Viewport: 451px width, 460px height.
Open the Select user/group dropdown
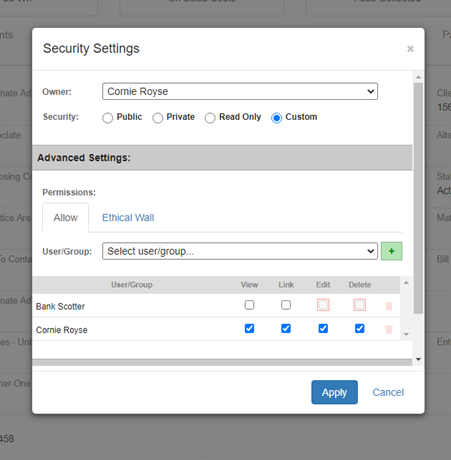coord(240,251)
